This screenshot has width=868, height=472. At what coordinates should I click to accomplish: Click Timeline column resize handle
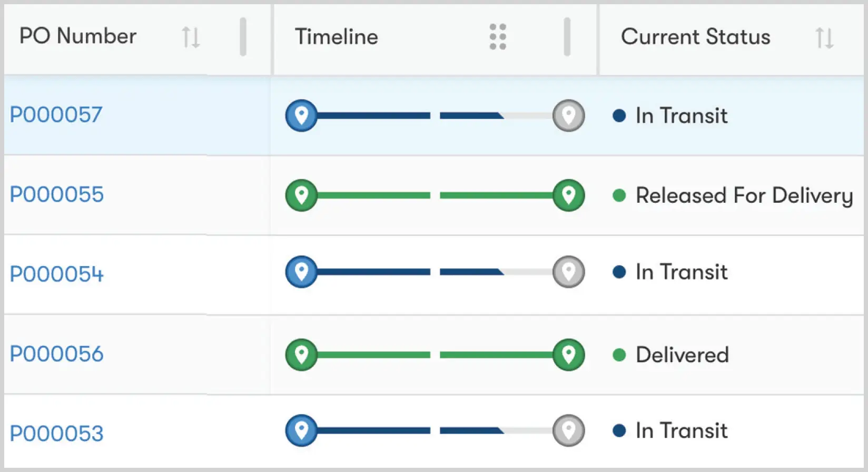(567, 37)
